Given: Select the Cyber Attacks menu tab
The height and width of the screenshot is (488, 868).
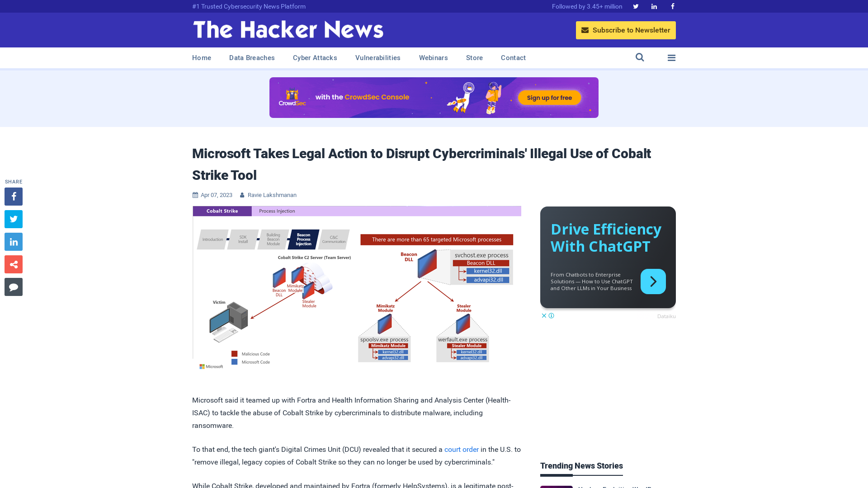Looking at the screenshot, I should pyautogui.click(x=315, y=57).
